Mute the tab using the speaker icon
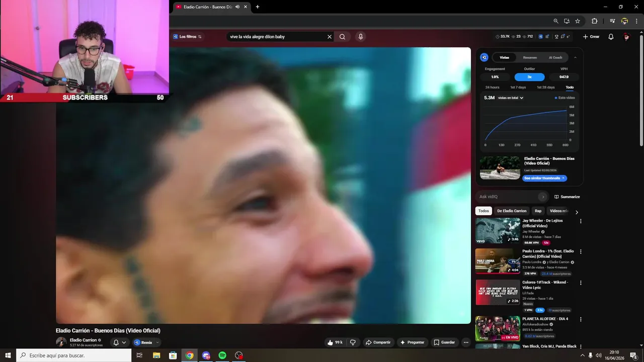644x362 pixels. click(237, 7)
